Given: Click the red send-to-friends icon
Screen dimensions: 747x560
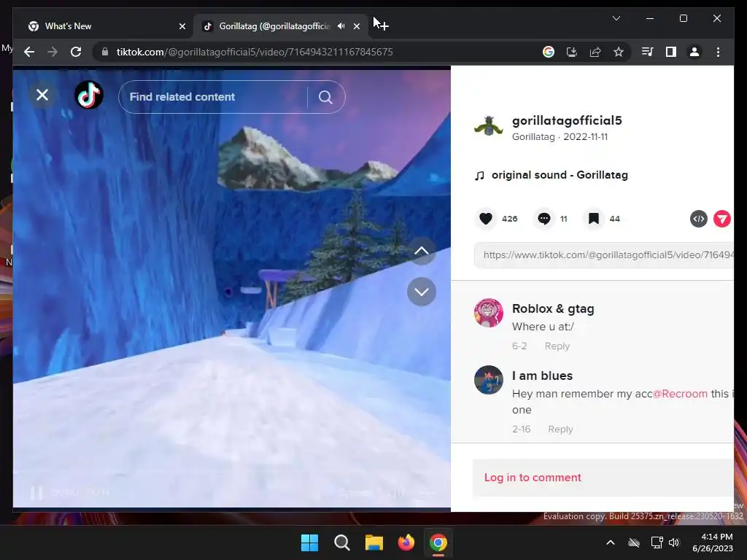Looking at the screenshot, I should point(721,219).
